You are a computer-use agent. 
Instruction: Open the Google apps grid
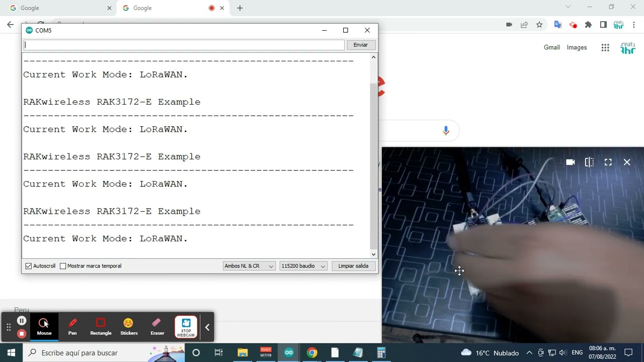pos(605,48)
